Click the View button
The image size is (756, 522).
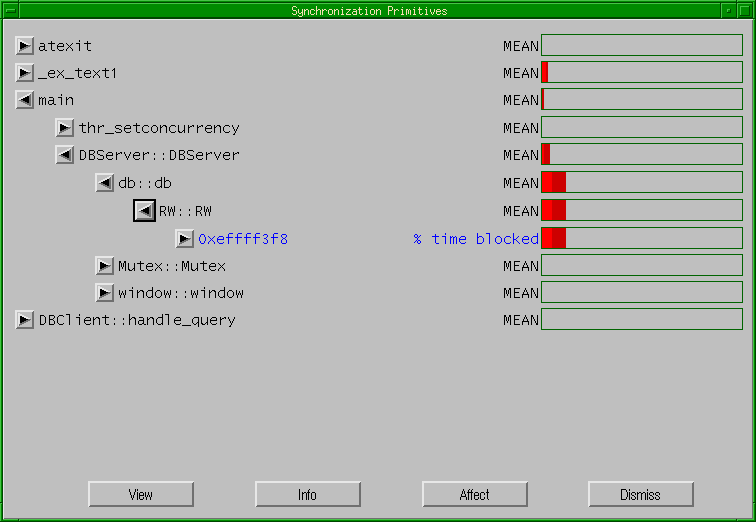click(x=140, y=494)
